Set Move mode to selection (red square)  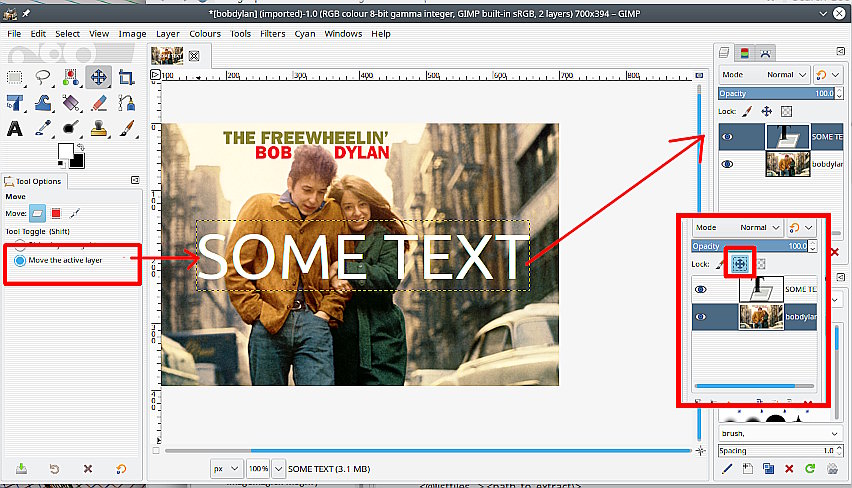click(x=56, y=213)
